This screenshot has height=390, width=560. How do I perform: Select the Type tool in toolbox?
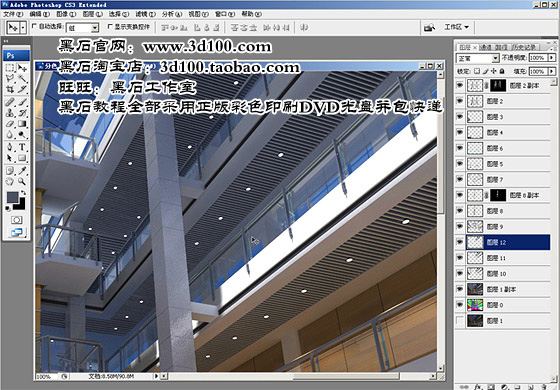coord(22,146)
